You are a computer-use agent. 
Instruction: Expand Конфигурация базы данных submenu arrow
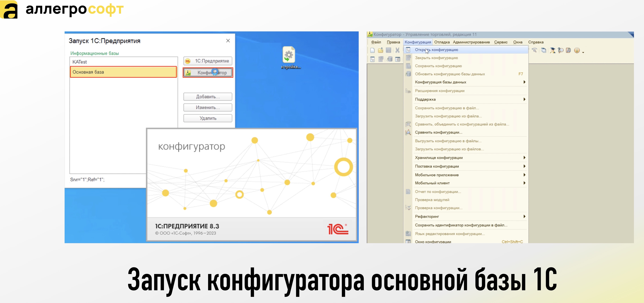(x=524, y=82)
